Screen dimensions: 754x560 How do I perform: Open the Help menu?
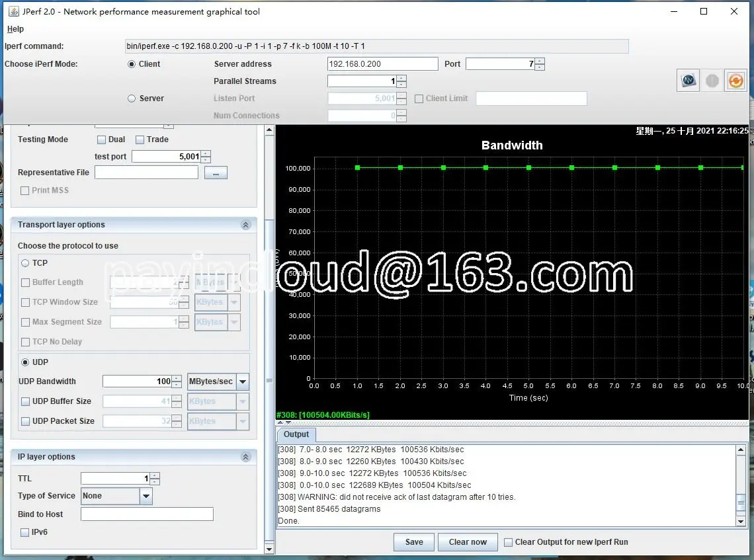tap(15, 29)
